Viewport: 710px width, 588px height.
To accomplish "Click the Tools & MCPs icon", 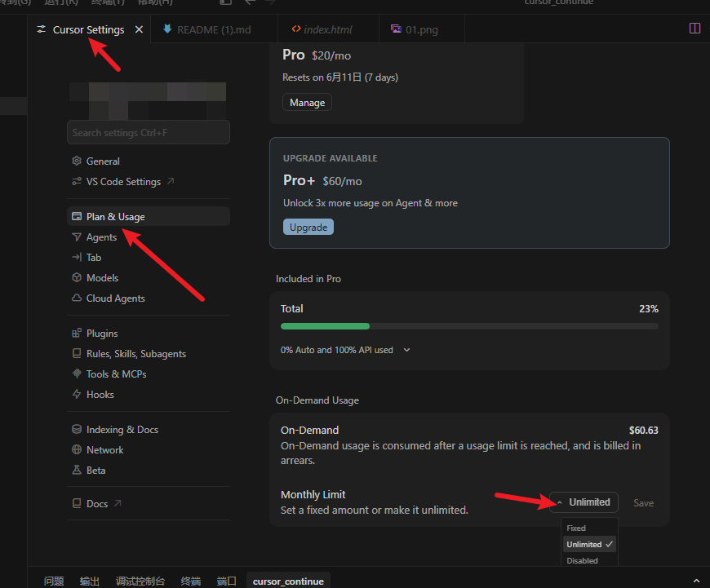I will tap(77, 374).
